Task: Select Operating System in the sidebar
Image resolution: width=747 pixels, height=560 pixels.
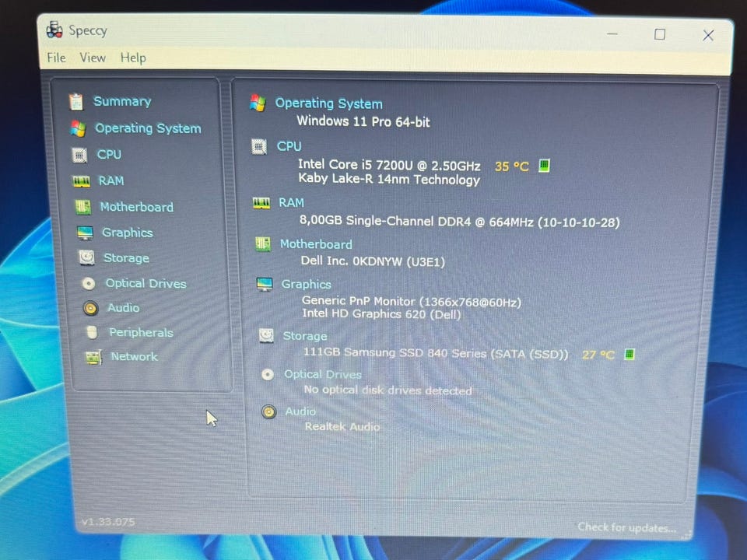Action: 148,128
